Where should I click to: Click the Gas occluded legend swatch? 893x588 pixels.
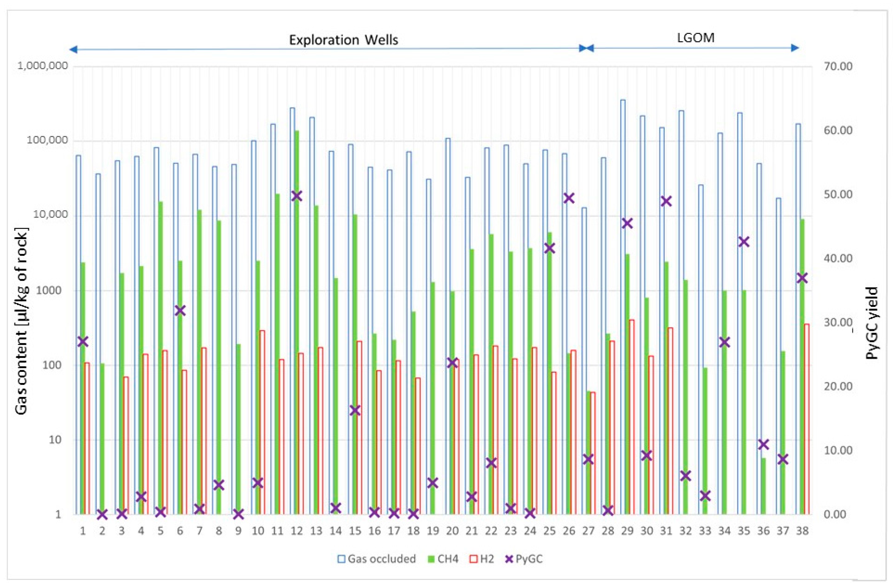coord(341,559)
